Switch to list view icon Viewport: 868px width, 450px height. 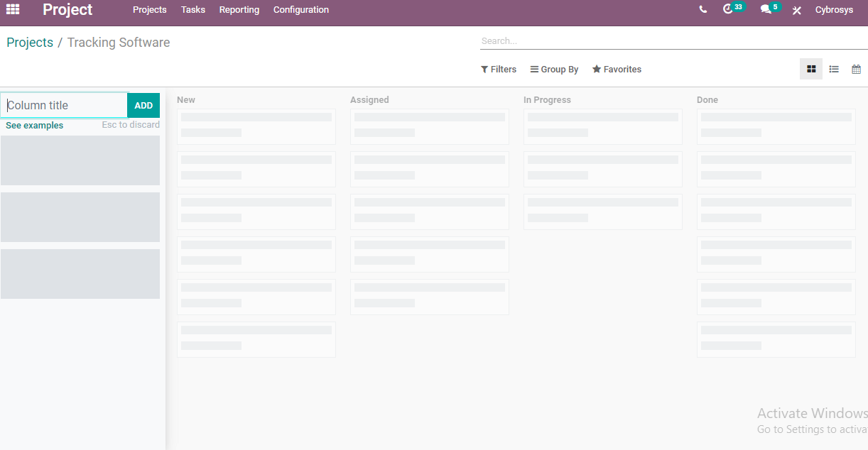click(x=834, y=69)
